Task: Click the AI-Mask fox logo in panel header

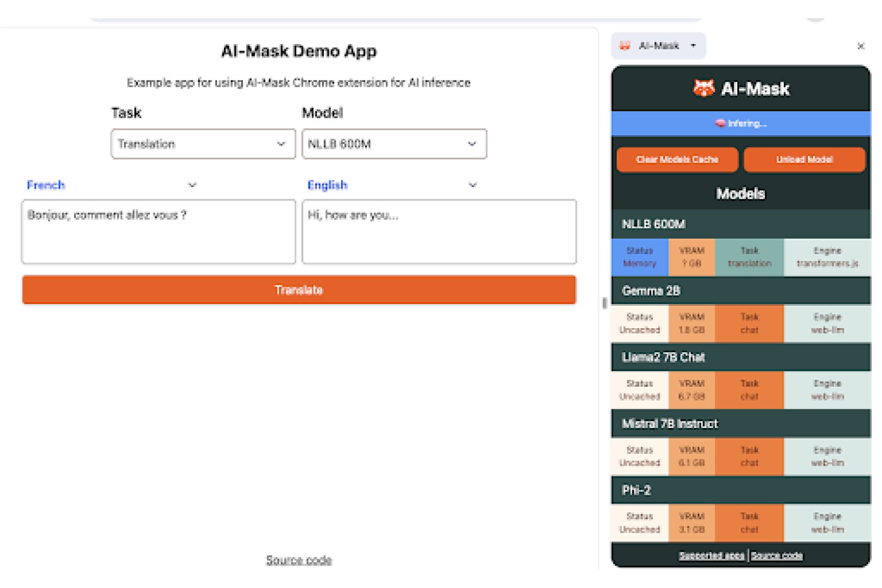Action: (704, 88)
